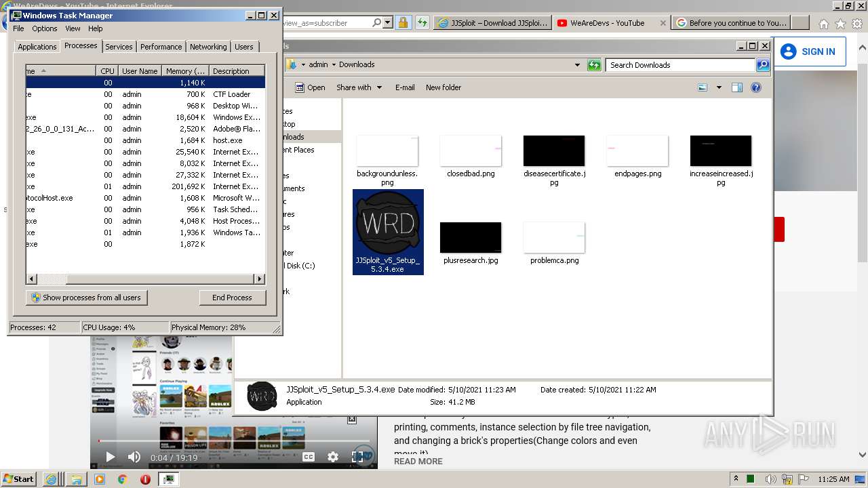Screen dimensions: 868x488
Task: Select the CTF Loader process row
Action: point(145,94)
